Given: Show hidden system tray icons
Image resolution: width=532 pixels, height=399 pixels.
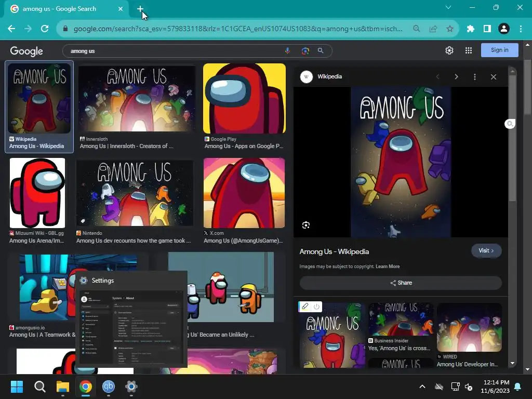Looking at the screenshot, I should pyautogui.click(x=422, y=387).
